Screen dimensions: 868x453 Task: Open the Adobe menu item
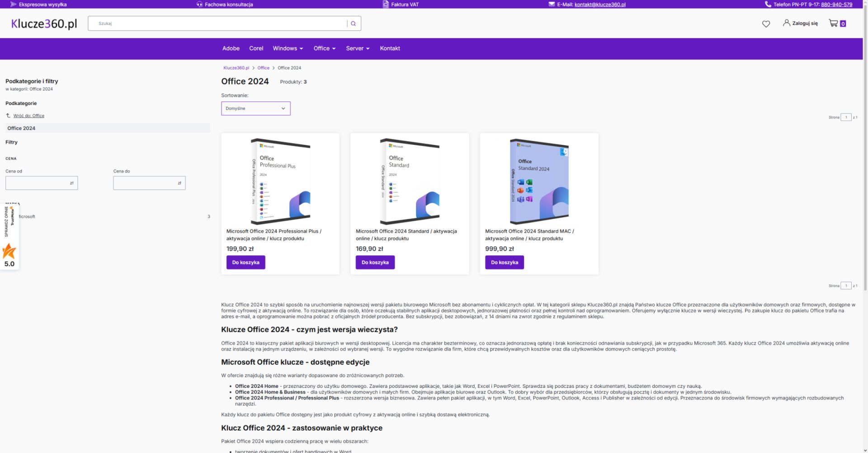[x=231, y=48]
